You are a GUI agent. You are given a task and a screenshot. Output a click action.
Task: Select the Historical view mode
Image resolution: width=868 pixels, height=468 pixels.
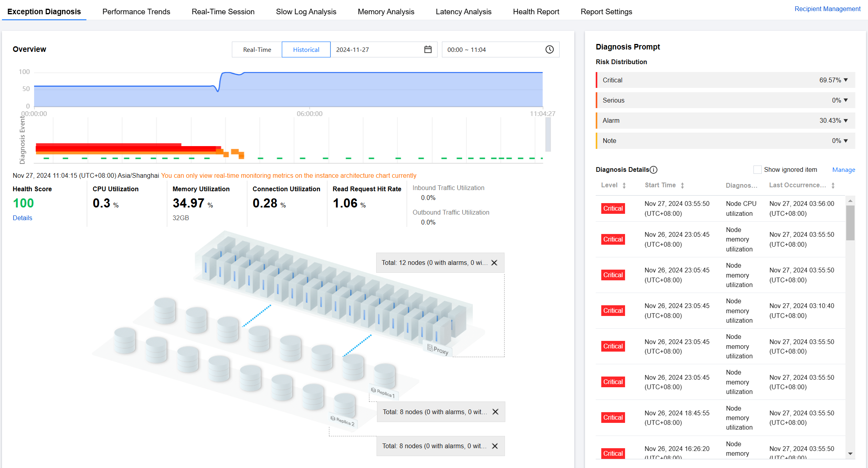pyautogui.click(x=306, y=50)
